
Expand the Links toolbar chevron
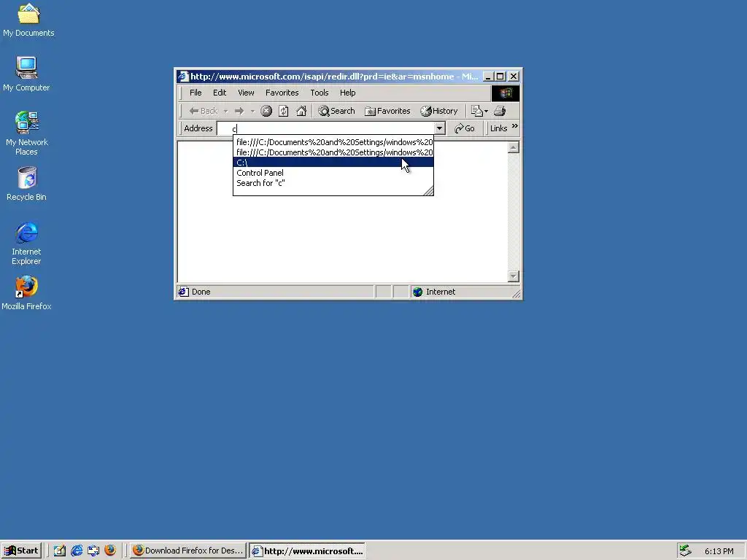pyautogui.click(x=514, y=126)
